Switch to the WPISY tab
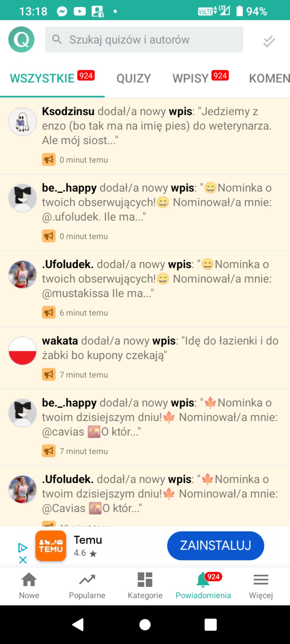This screenshot has width=290, height=644. (200, 78)
